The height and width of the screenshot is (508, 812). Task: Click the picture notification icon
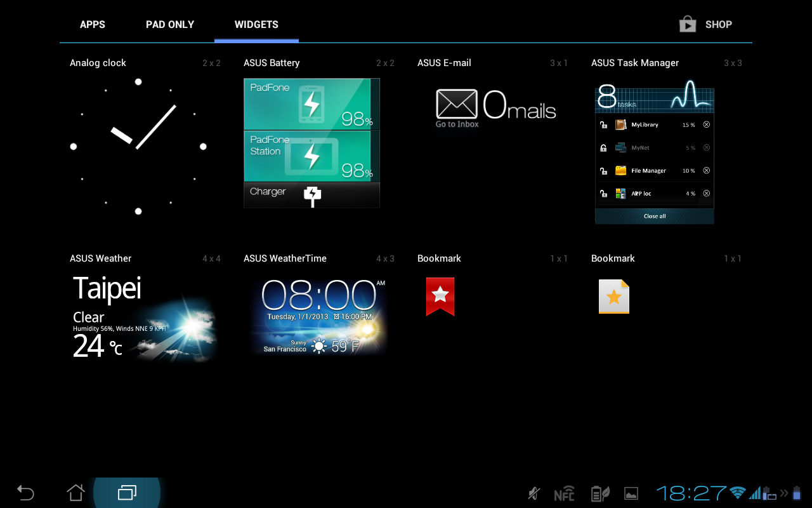[631, 493]
